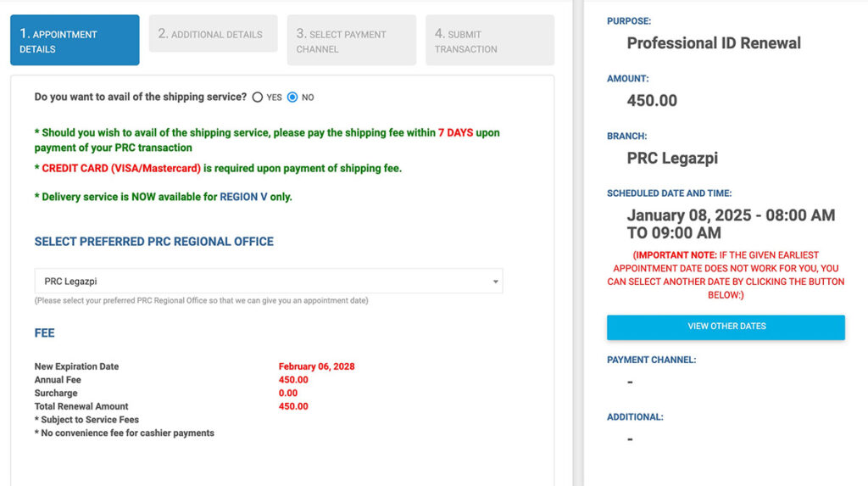Open the PRC Regional Office dropdown
This screenshot has width=868, height=486.
coord(268,282)
